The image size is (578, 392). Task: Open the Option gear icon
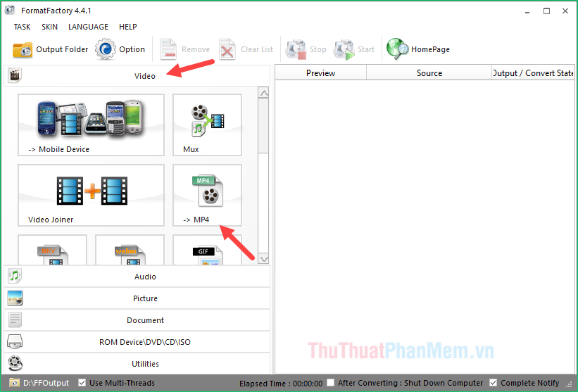click(x=106, y=49)
